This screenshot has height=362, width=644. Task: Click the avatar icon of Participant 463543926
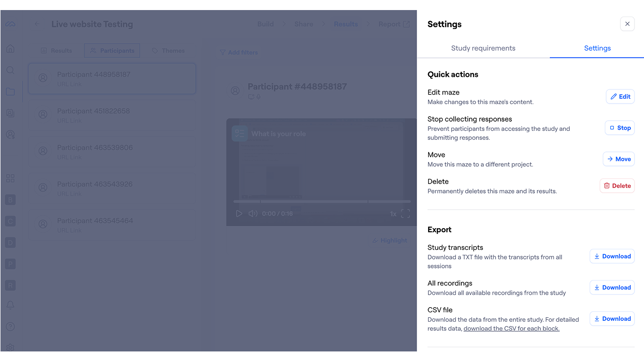pos(43,188)
